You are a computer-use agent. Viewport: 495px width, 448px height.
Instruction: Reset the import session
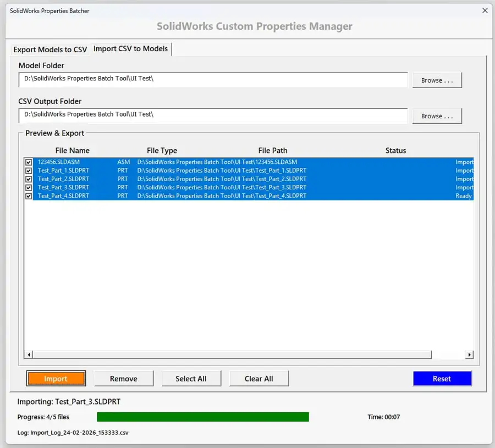point(442,378)
